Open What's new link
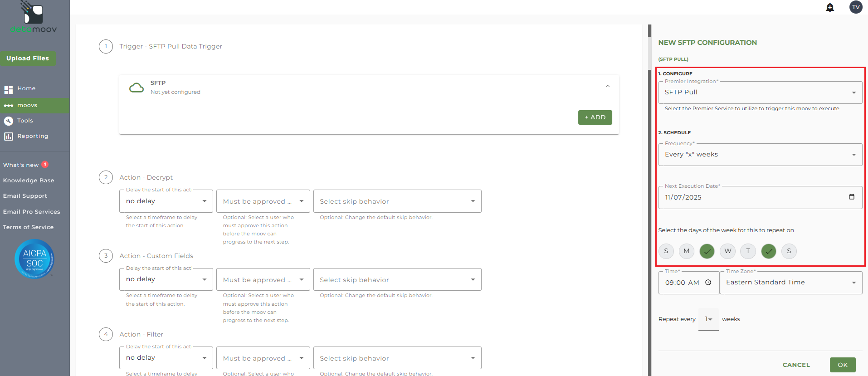The image size is (868, 376). click(x=21, y=165)
